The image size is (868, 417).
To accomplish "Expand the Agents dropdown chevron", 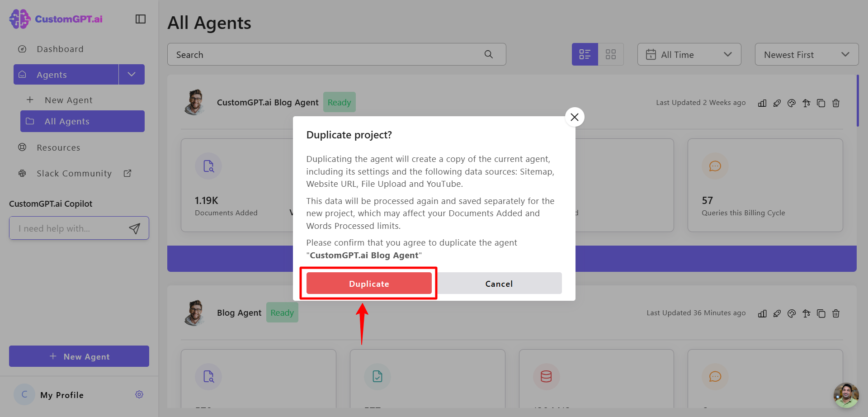I will tap(132, 75).
